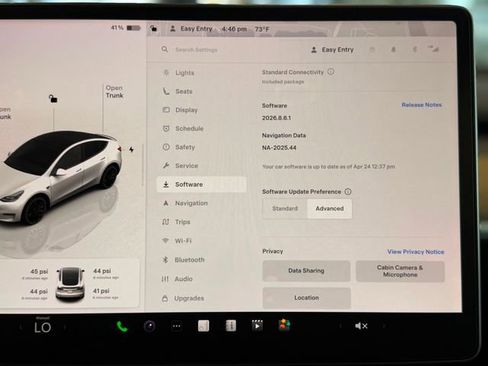Tap the Included package text
Screen dimensions: 488x366
(x=283, y=82)
